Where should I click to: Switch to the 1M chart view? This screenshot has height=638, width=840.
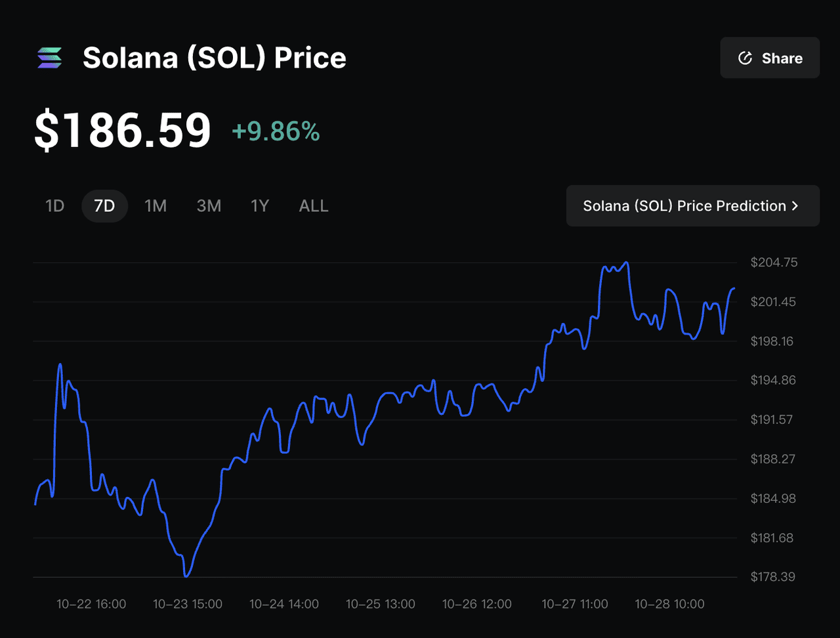(x=156, y=205)
